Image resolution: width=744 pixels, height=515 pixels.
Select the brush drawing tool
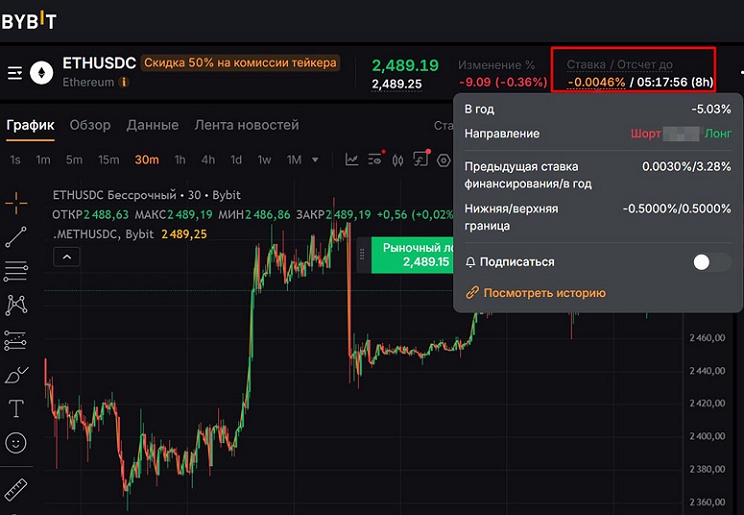click(x=17, y=375)
